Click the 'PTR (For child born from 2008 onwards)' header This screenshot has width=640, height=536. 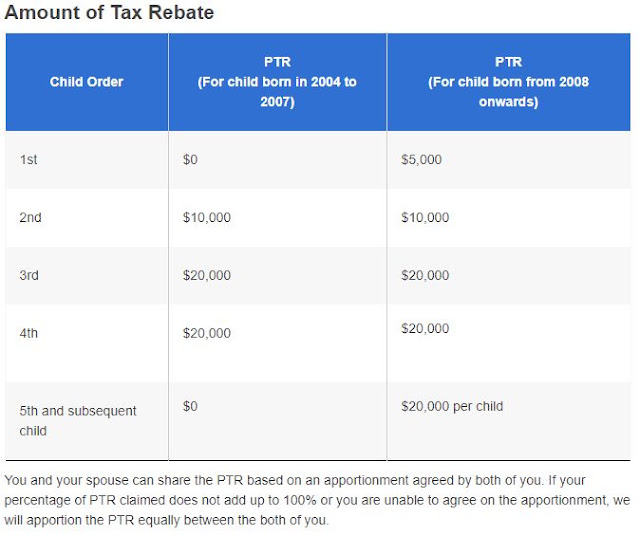pyautogui.click(x=509, y=82)
